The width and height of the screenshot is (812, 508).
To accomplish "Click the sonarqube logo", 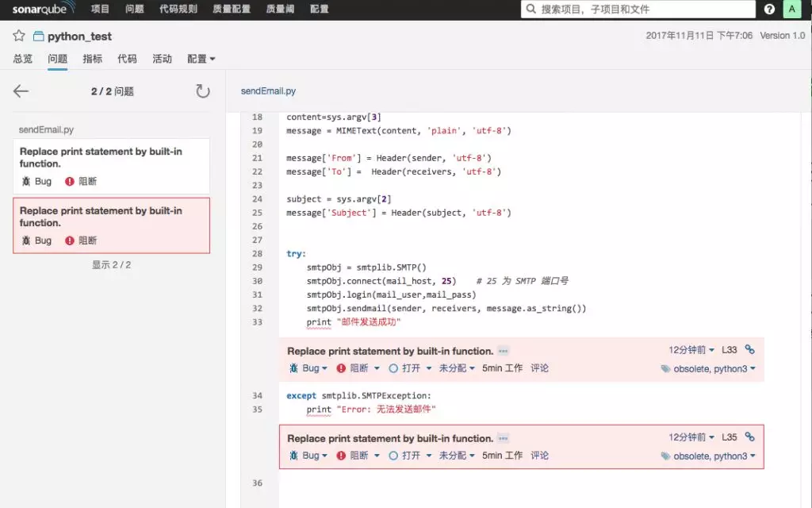I will click(44, 9).
